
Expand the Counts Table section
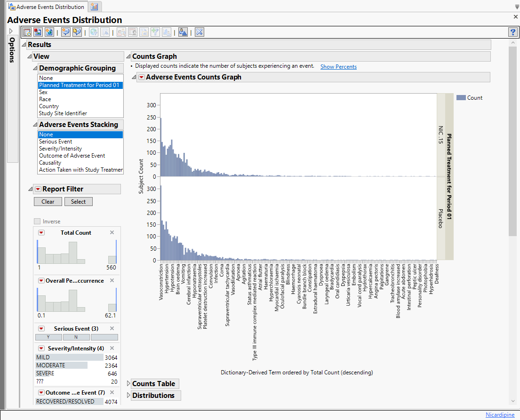pos(129,384)
